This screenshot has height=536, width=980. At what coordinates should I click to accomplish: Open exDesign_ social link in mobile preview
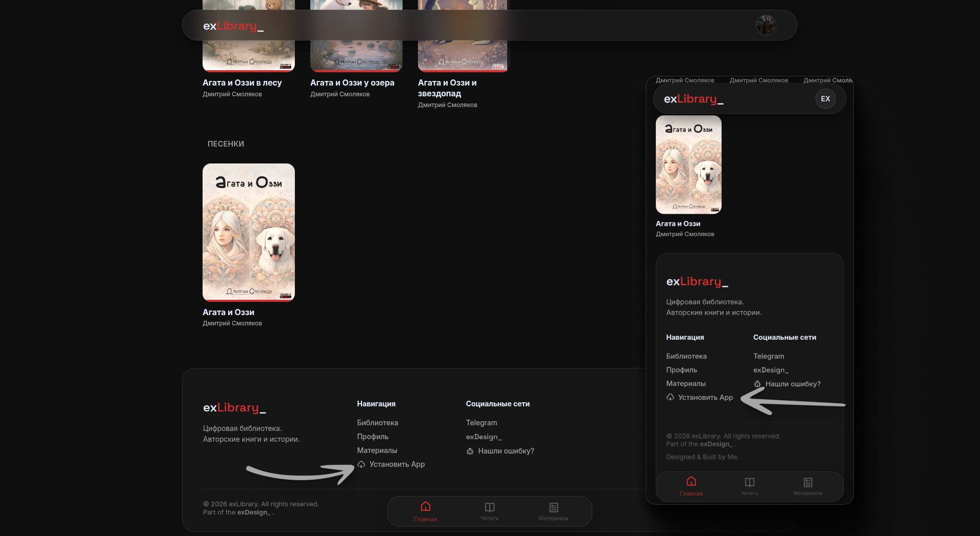[x=771, y=370]
